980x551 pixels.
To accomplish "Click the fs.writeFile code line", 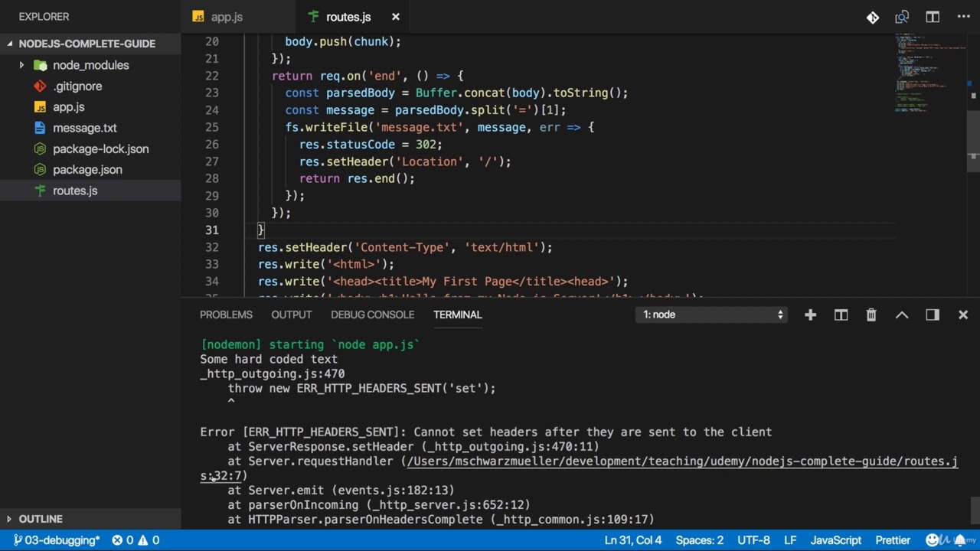I will click(439, 127).
